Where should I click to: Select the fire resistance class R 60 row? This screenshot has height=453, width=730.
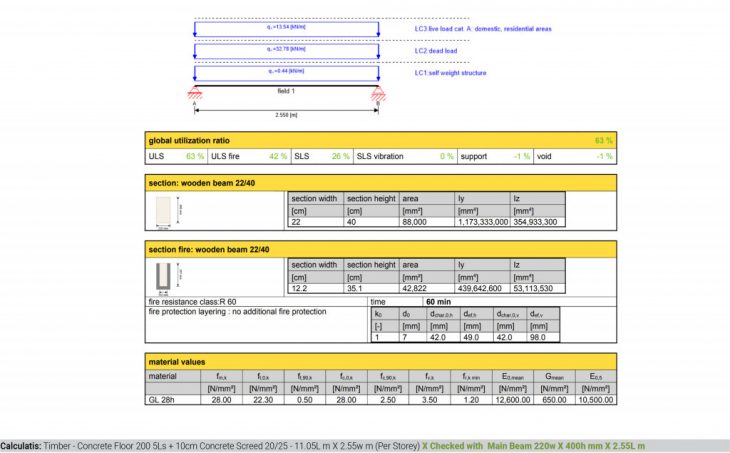click(255, 301)
